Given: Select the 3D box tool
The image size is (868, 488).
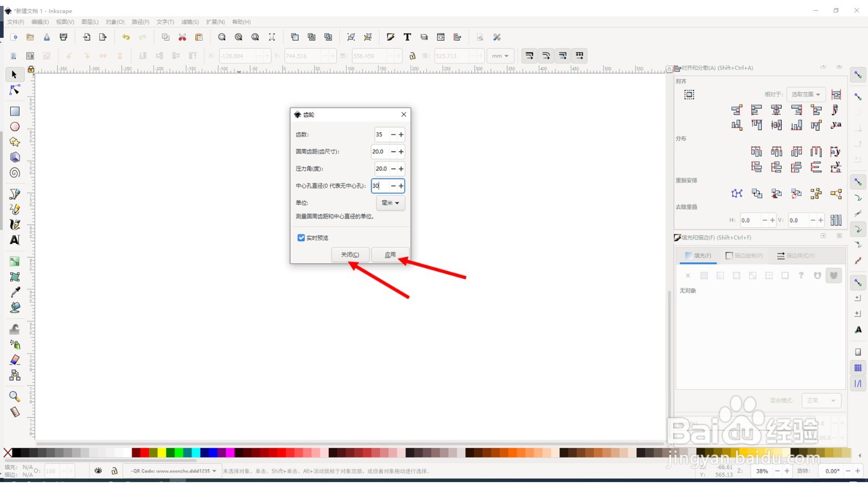Looking at the screenshot, I should (x=15, y=157).
